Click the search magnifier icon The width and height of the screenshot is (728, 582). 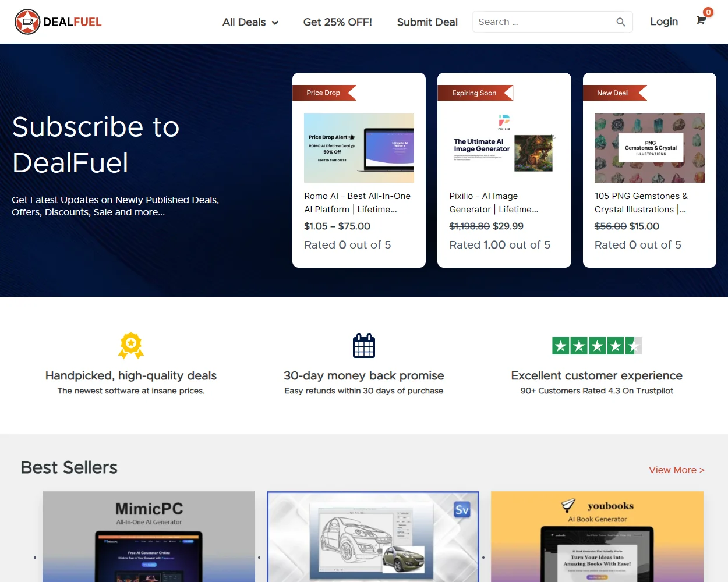tap(620, 22)
